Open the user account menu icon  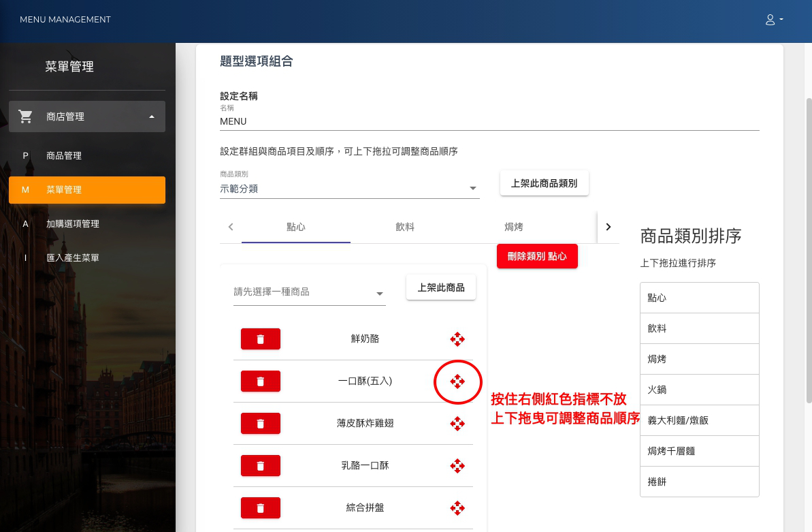[x=774, y=20]
